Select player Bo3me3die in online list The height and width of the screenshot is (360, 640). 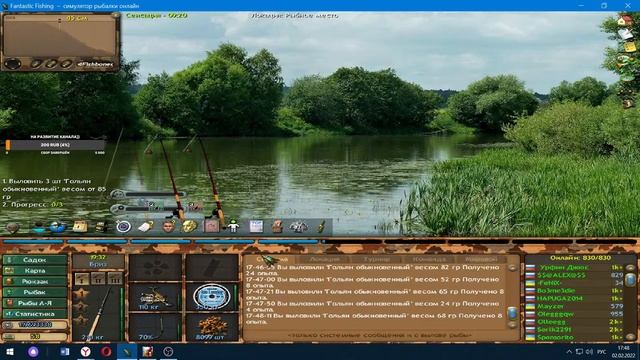tap(575, 291)
